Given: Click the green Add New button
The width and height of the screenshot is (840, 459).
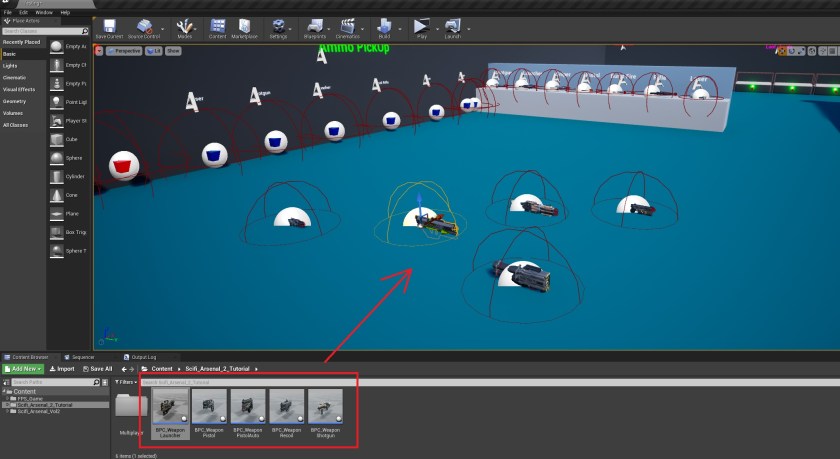Looking at the screenshot, I should click(x=22, y=369).
